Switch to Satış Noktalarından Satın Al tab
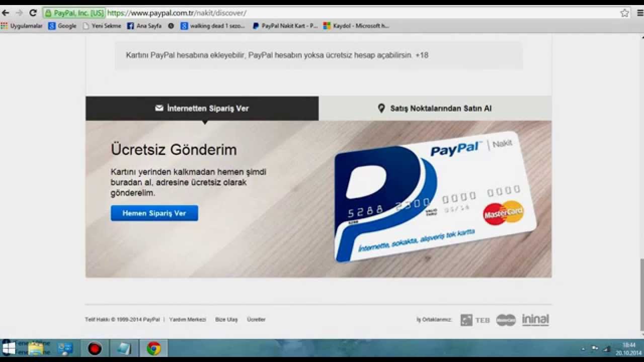Image resolution: width=644 pixels, height=362 pixels. coord(435,108)
